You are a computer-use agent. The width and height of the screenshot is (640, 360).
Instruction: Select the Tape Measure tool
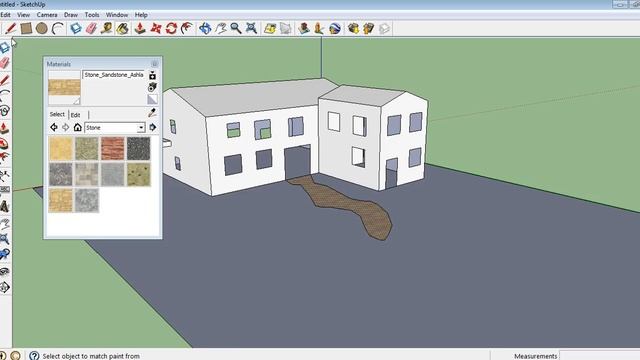107,29
